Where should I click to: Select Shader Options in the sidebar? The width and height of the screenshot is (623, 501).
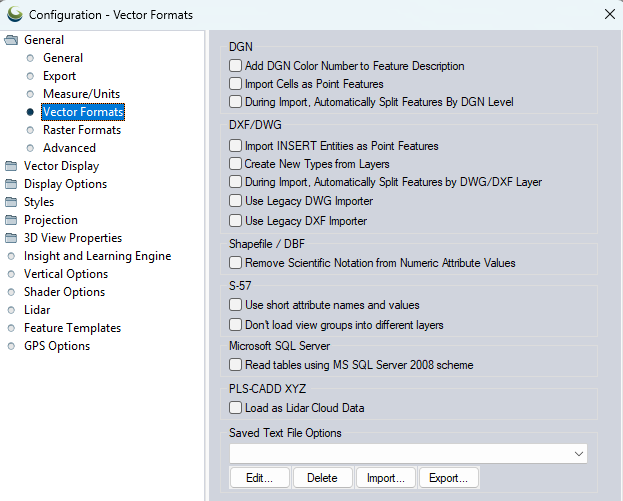coord(64,292)
